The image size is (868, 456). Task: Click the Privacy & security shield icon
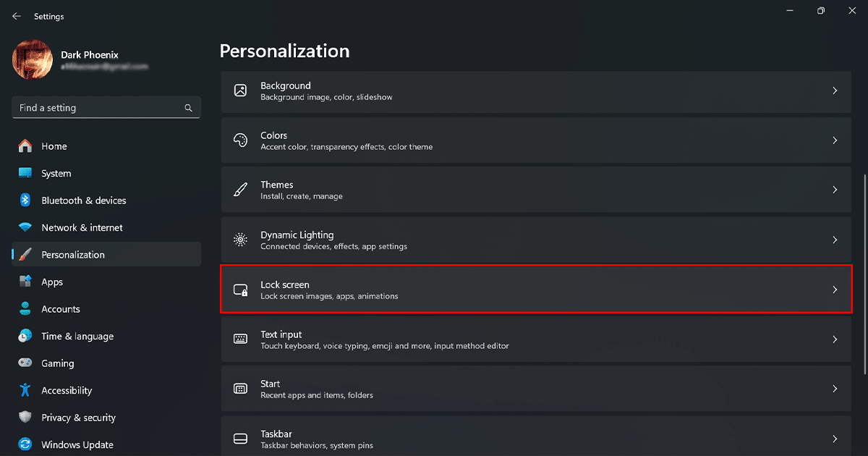pyautogui.click(x=25, y=418)
